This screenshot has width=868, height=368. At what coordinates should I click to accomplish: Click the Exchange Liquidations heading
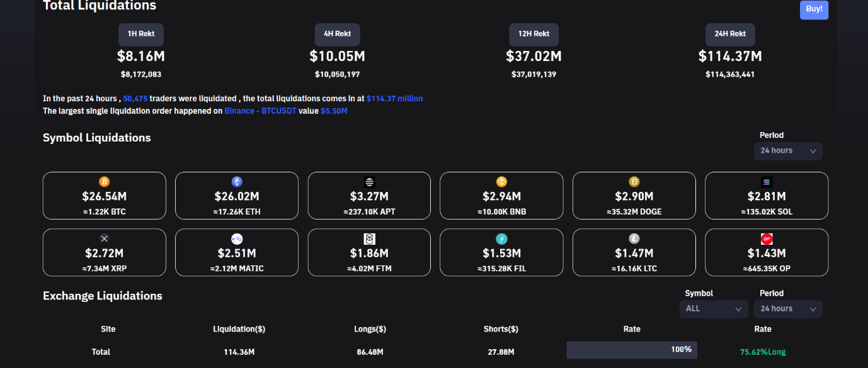(103, 296)
